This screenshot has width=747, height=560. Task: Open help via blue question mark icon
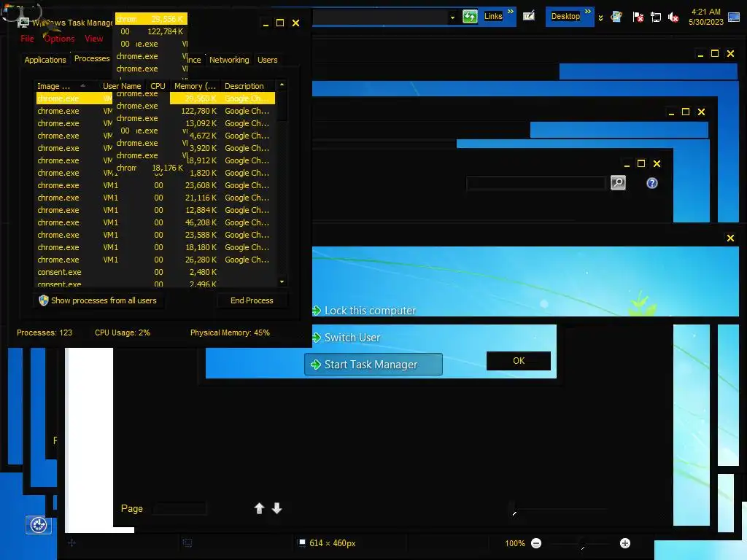point(651,183)
